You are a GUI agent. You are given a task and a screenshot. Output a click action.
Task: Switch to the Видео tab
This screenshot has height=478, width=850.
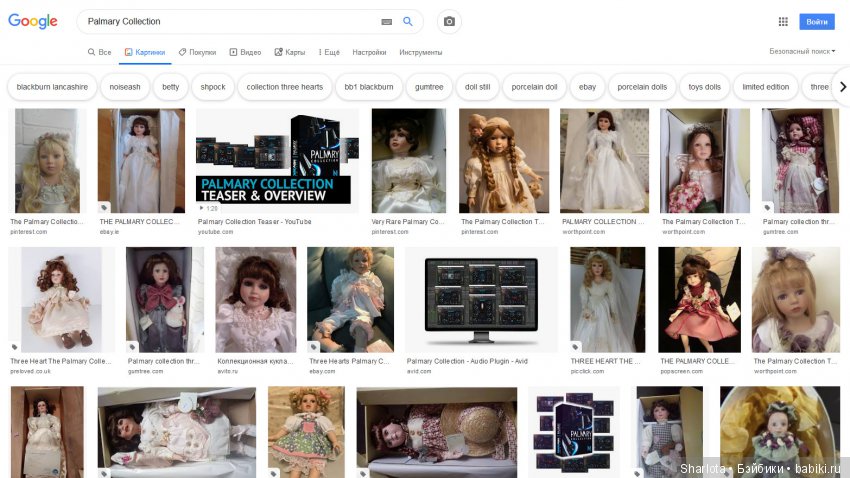tap(245, 52)
